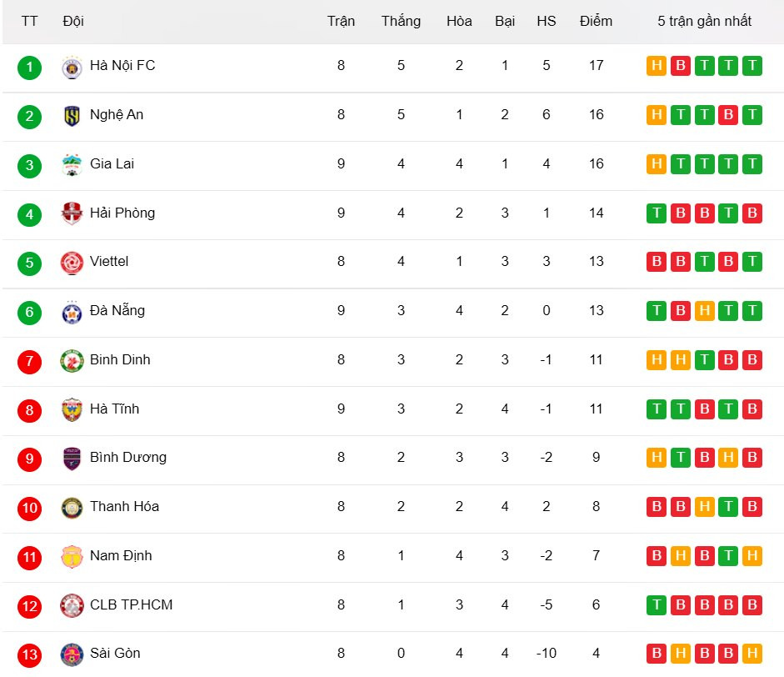Open the Thanh Hóa team name link

pos(124,507)
